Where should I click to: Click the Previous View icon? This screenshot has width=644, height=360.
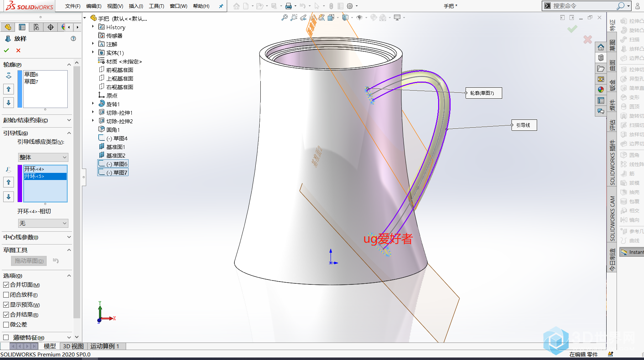(303, 17)
